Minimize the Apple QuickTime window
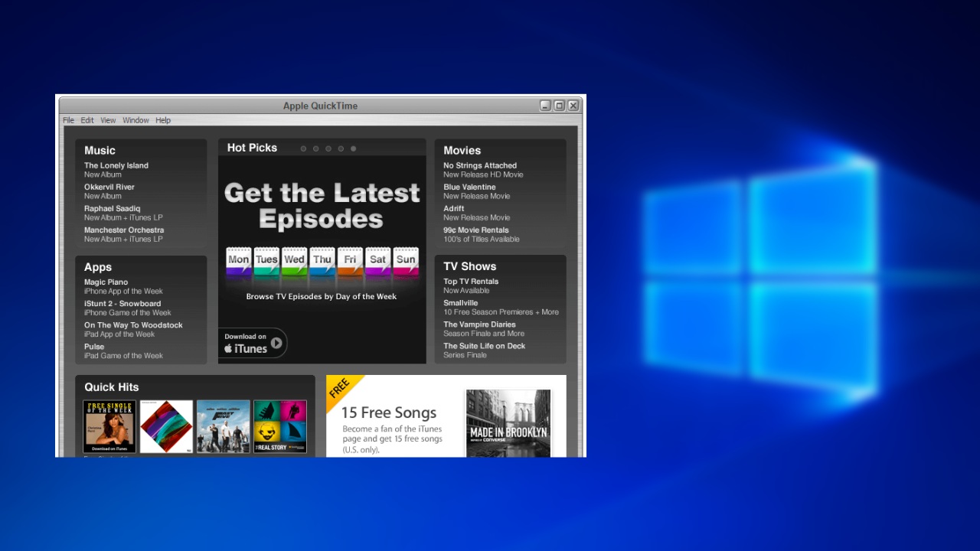Screen dimensions: 980x551 [545, 106]
